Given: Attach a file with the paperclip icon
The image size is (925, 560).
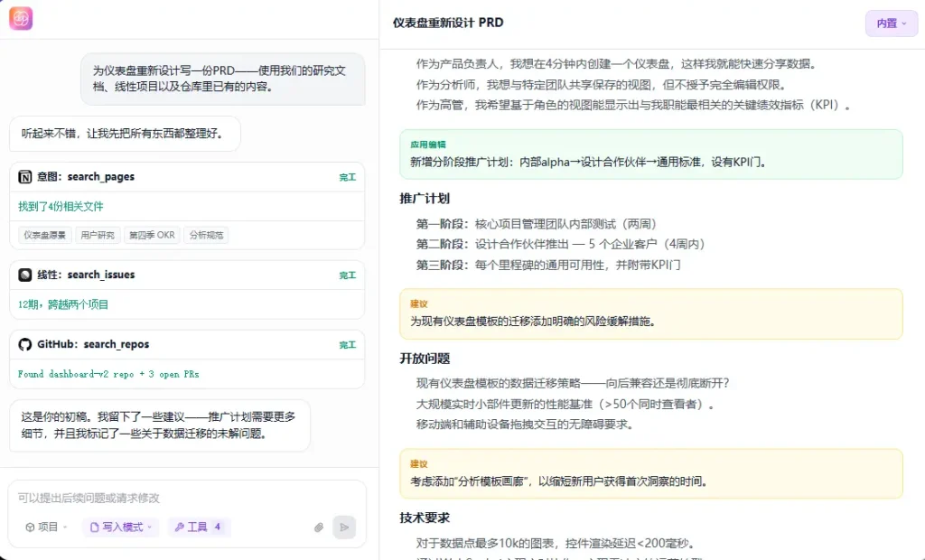Looking at the screenshot, I should (x=318, y=527).
